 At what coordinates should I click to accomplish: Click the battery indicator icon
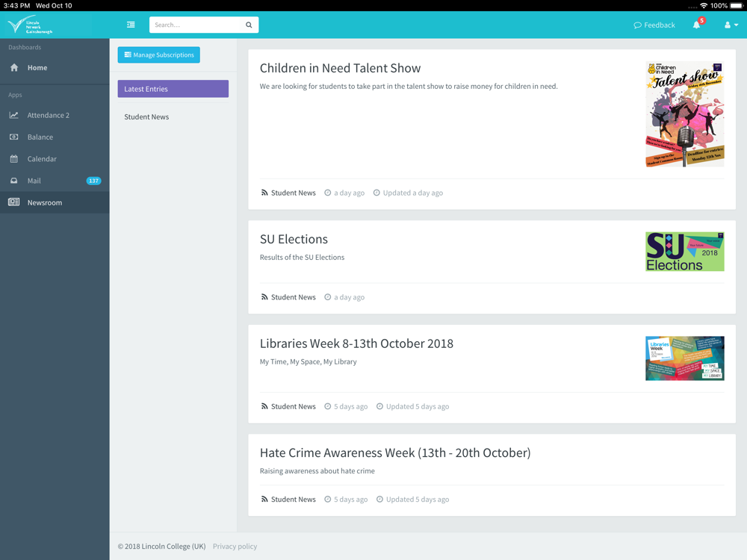pos(737,6)
